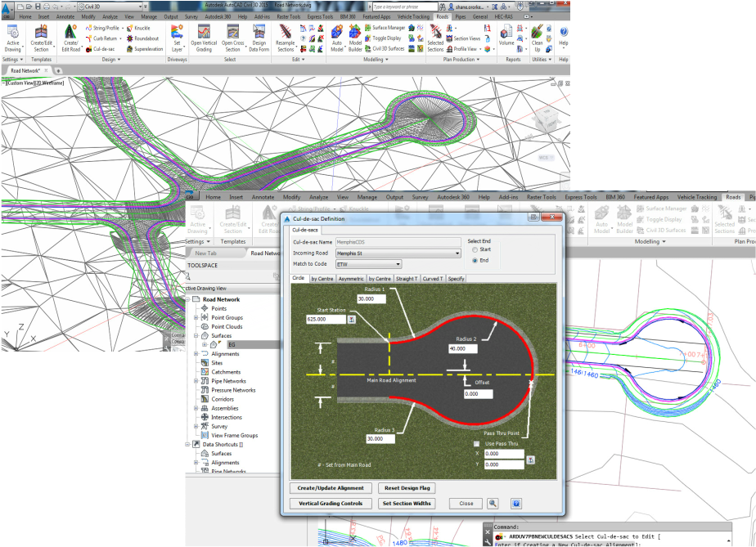Expand the Point Groups tree node
756x547 pixels.
point(196,317)
